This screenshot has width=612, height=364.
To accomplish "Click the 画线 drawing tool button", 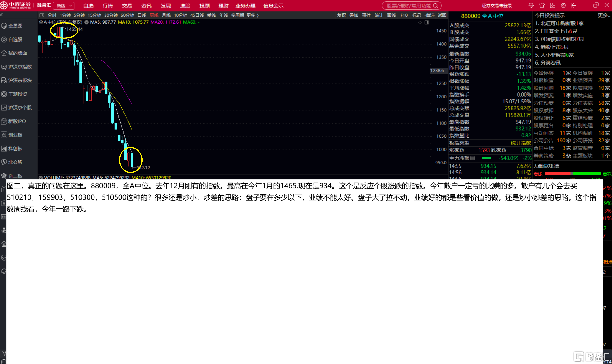I will pyautogui.click(x=391, y=15).
